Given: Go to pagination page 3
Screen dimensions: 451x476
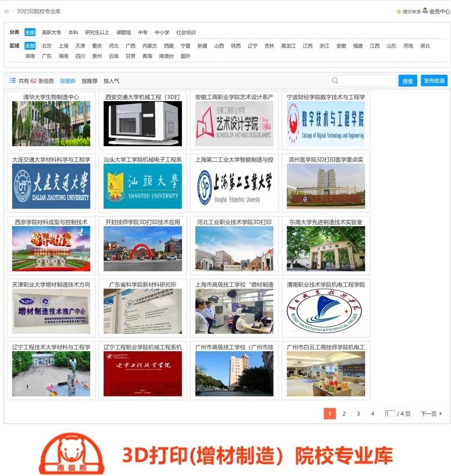Looking at the screenshot, I should (x=358, y=414).
